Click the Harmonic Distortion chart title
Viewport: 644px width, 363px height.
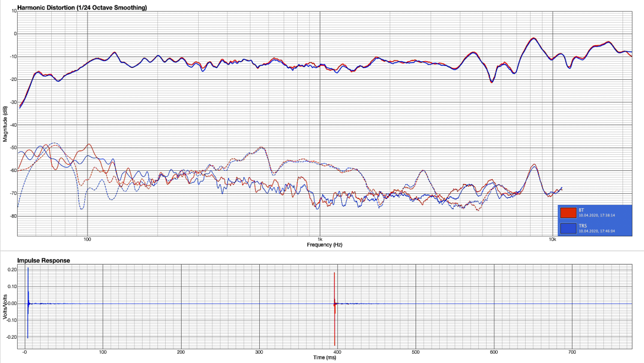point(82,7)
